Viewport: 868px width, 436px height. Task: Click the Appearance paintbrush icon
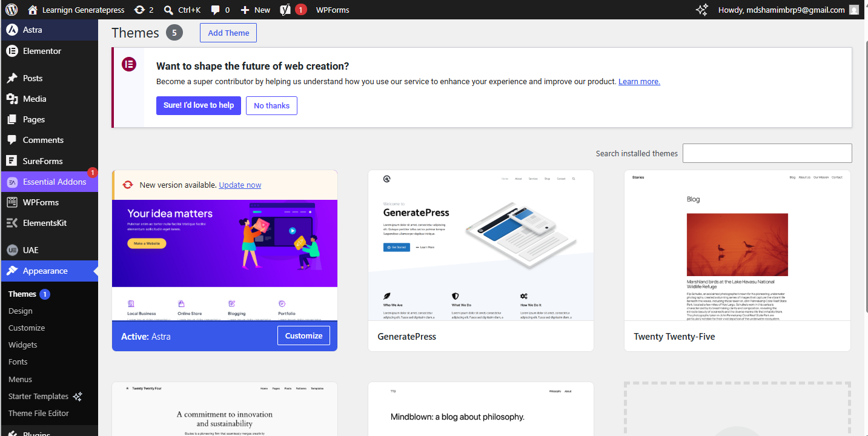(12, 271)
